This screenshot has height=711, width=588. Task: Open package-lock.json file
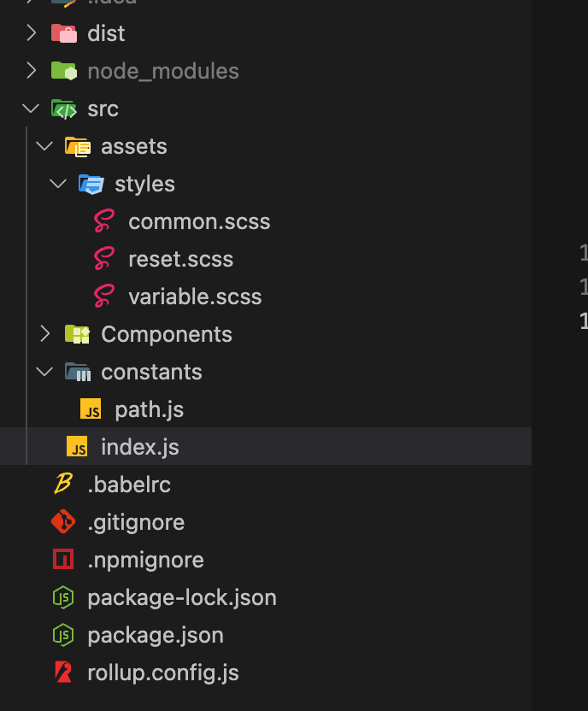point(181,597)
